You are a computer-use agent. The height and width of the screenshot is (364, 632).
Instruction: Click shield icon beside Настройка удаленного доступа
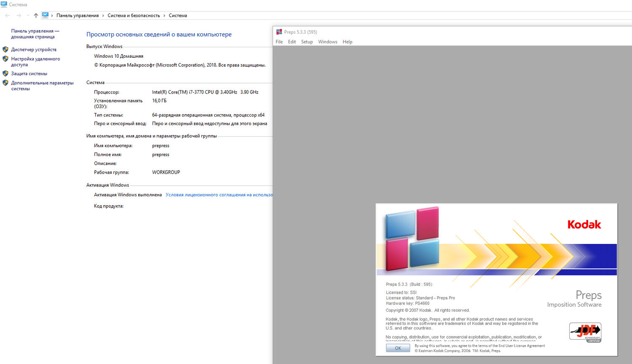(x=5, y=59)
